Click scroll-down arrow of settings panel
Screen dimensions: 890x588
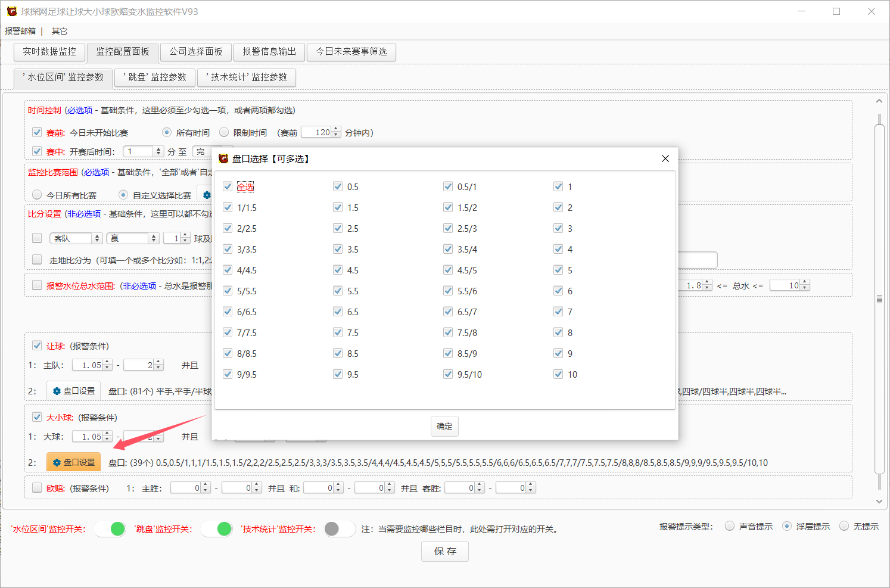coord(879,502)
